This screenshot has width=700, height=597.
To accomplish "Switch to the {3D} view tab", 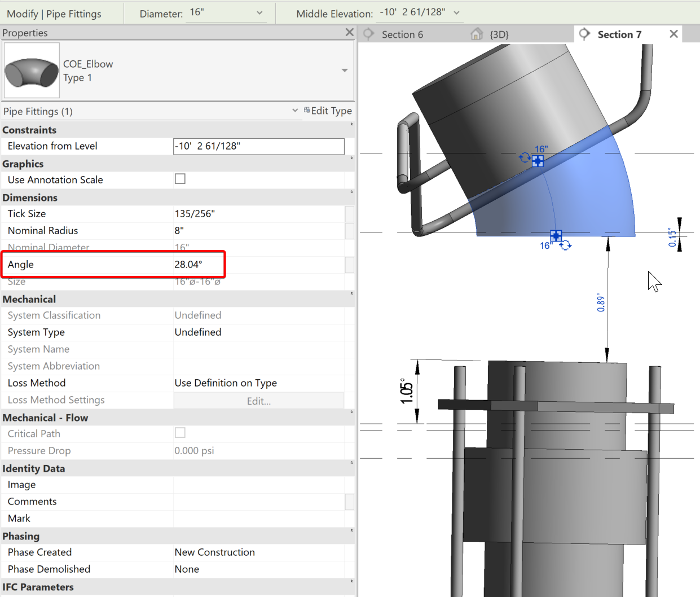I will point(499,34).
